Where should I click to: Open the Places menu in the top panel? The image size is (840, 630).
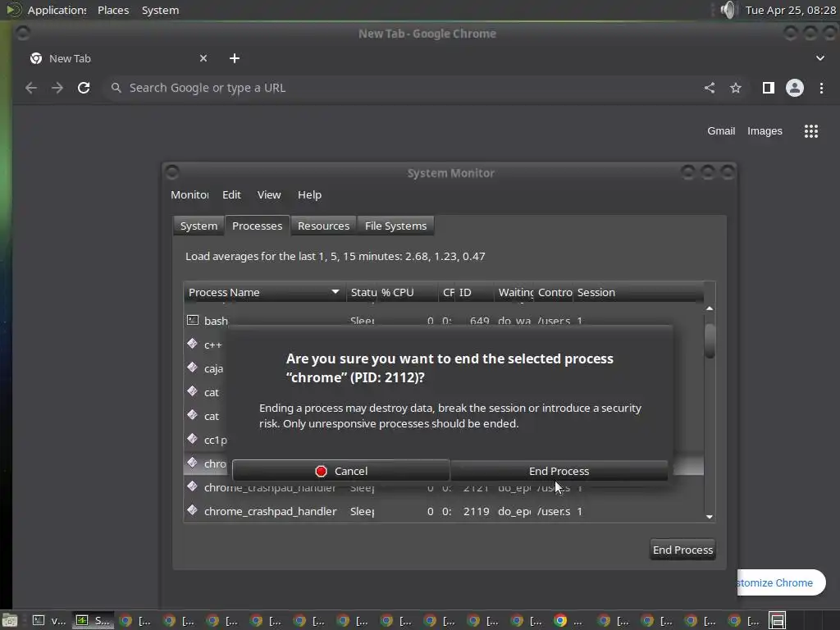(113, 10)
